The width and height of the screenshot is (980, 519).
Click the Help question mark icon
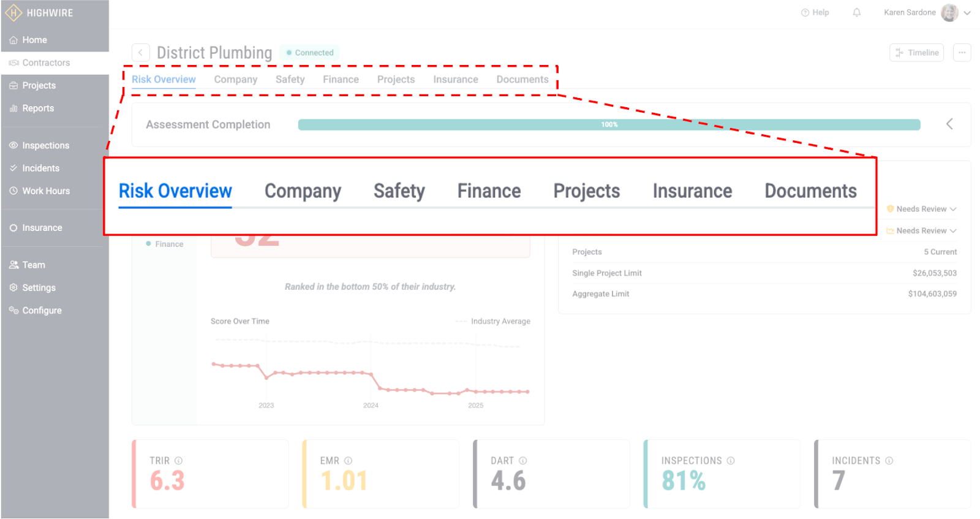click(805, 12)
